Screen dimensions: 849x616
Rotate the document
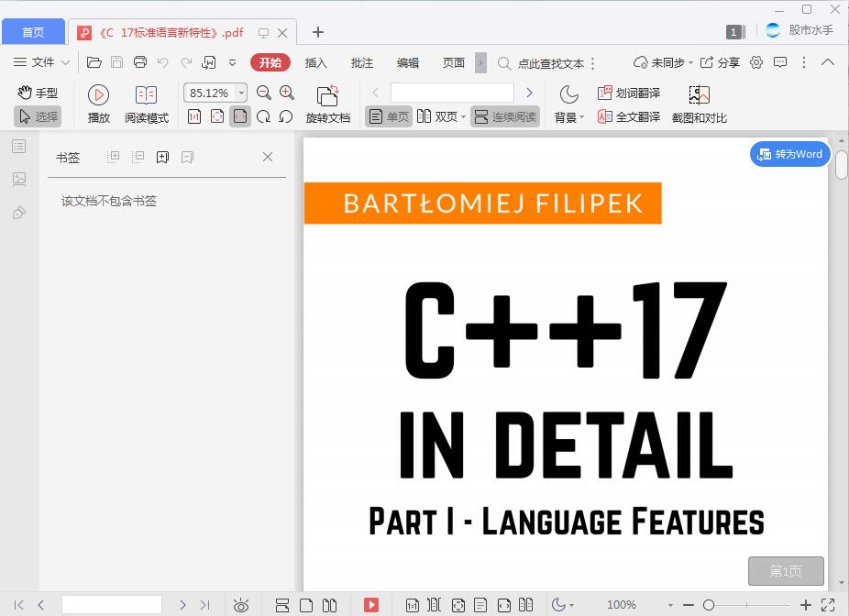point(327,101)
